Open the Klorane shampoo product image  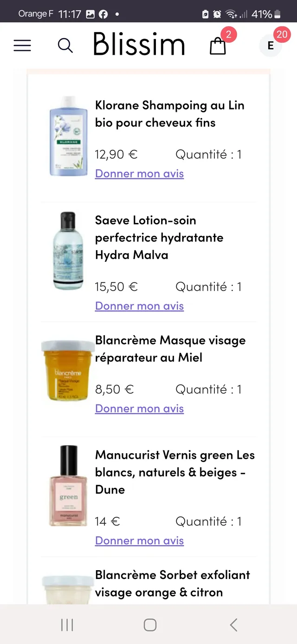(x=68, y=136)
